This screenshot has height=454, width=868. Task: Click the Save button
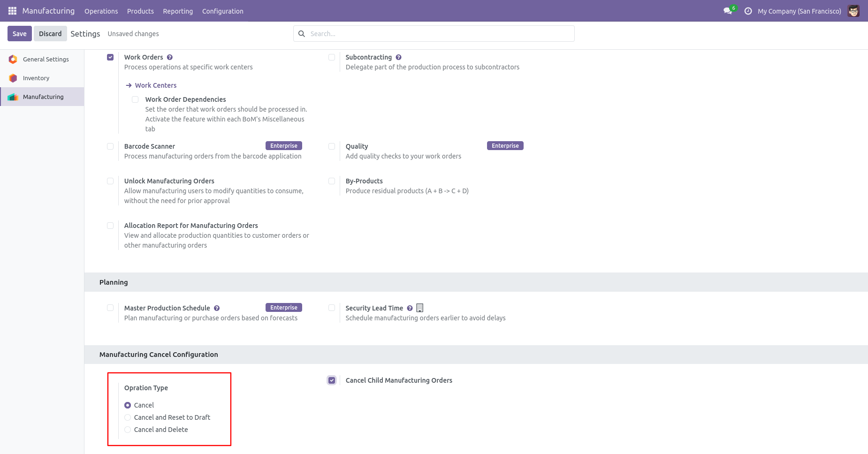pyautogui.click(x=20, y=34)
